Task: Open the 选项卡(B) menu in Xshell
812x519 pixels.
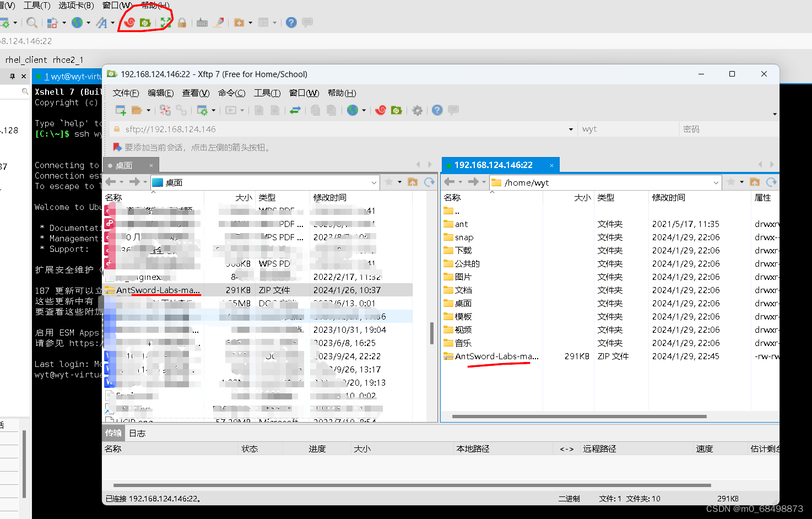Action: pos(76,6)
